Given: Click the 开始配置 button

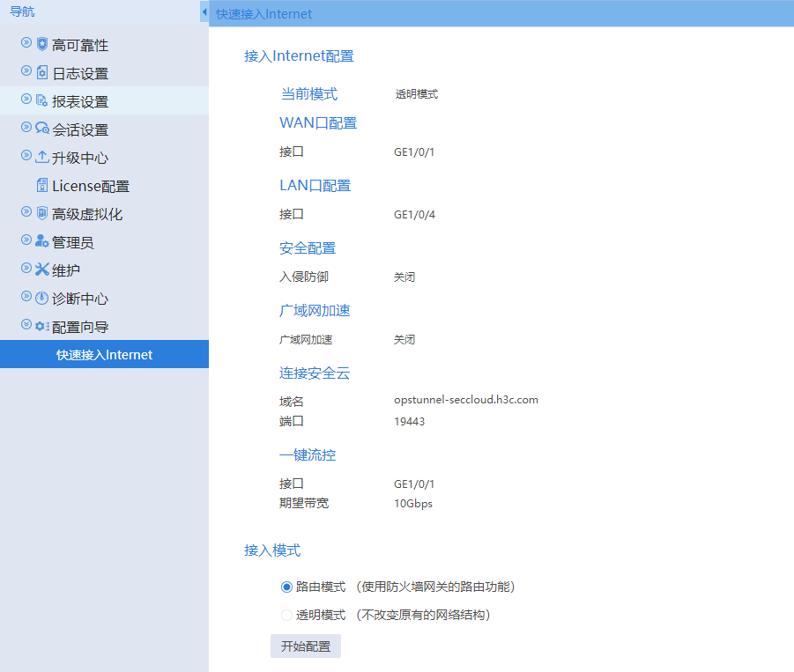Looking at the screenshot, I should coord(306,646).
